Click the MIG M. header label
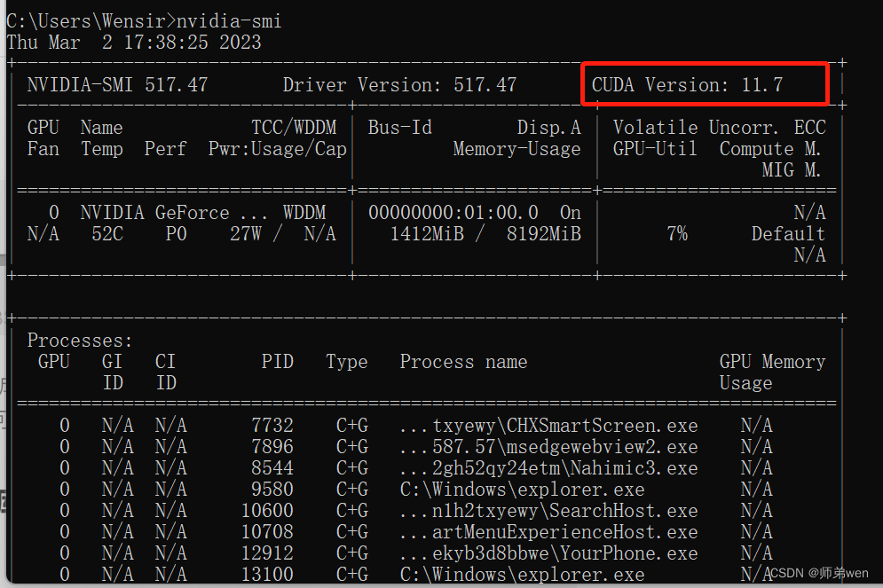Viewport: 883px width, 588px height. pos(792,170)
